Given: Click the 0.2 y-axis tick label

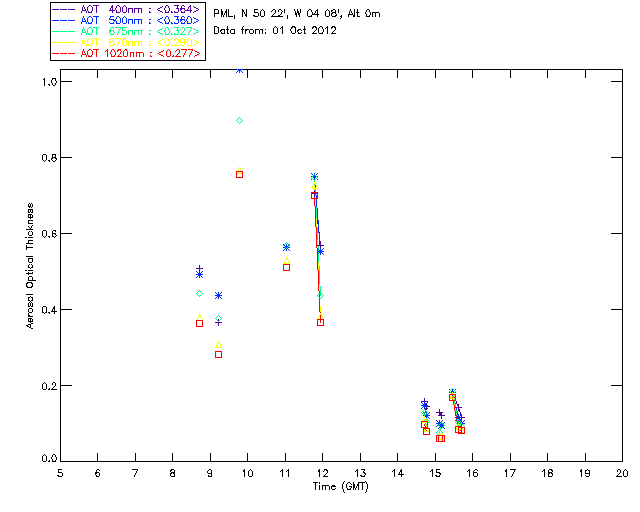Looking at the screenshot, I should click(x=49, y=385).
